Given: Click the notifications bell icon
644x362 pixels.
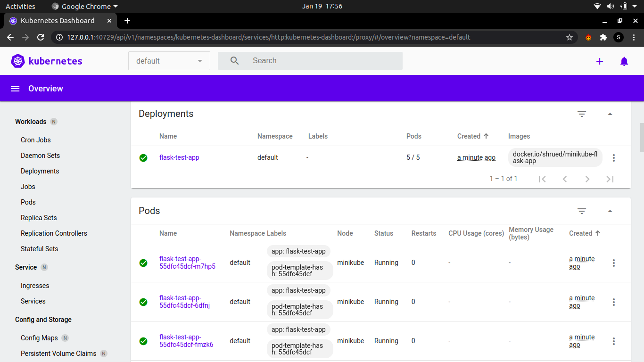Looking at the screenshot, I should [x=624, y=61].
